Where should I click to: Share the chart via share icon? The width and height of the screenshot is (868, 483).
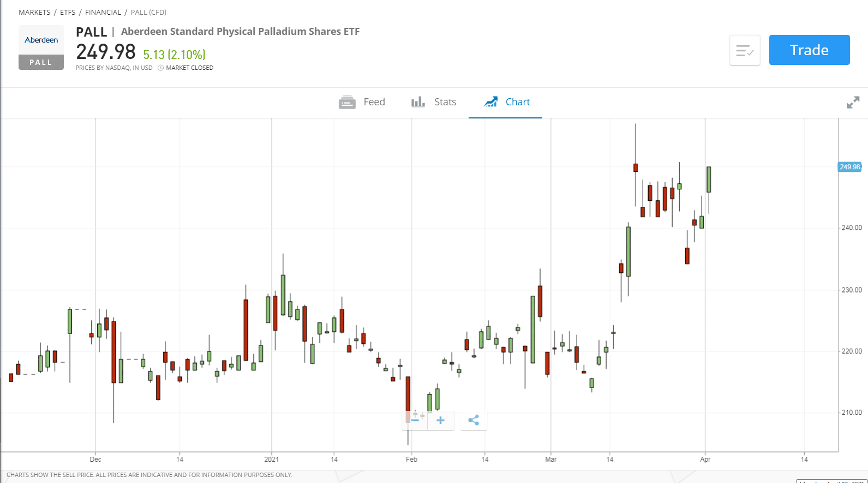point(474,420)
